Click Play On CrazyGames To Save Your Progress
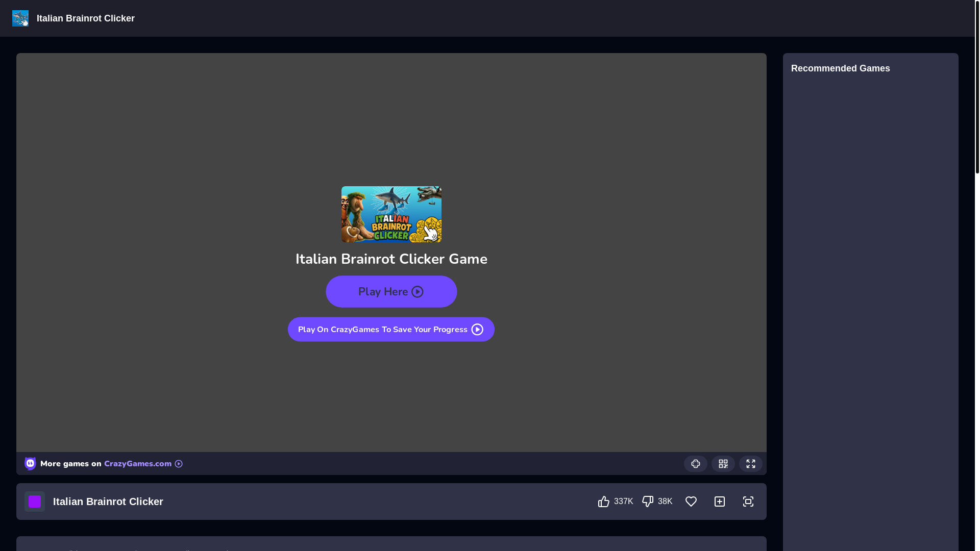The width and height of the screenshot is (980, 551). click(x=391, y=330)
